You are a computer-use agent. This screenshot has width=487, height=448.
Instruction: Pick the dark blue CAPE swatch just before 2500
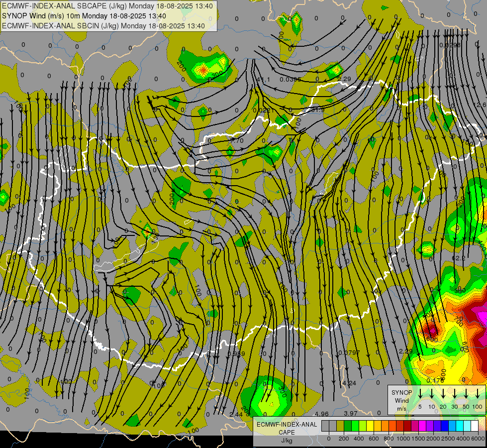click(x=445, y=426)
